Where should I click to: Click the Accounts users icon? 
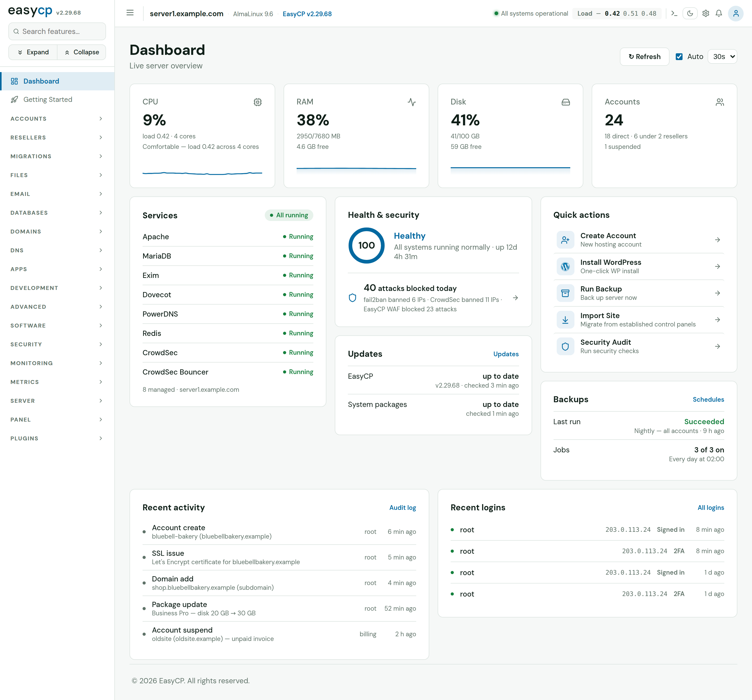pos(719,102)
